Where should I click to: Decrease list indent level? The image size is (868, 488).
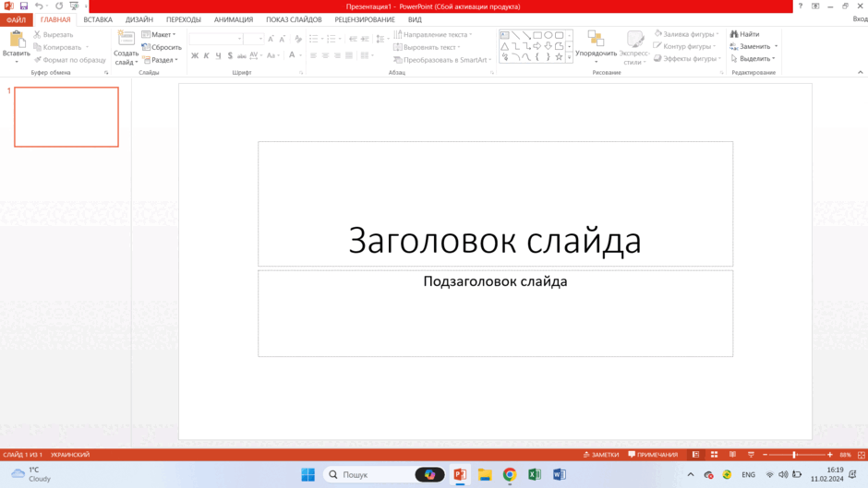[x=353, y=39]
